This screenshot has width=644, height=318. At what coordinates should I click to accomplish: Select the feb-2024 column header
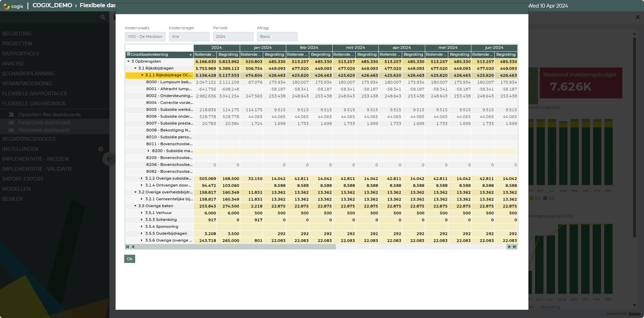[x=309, y=47]
